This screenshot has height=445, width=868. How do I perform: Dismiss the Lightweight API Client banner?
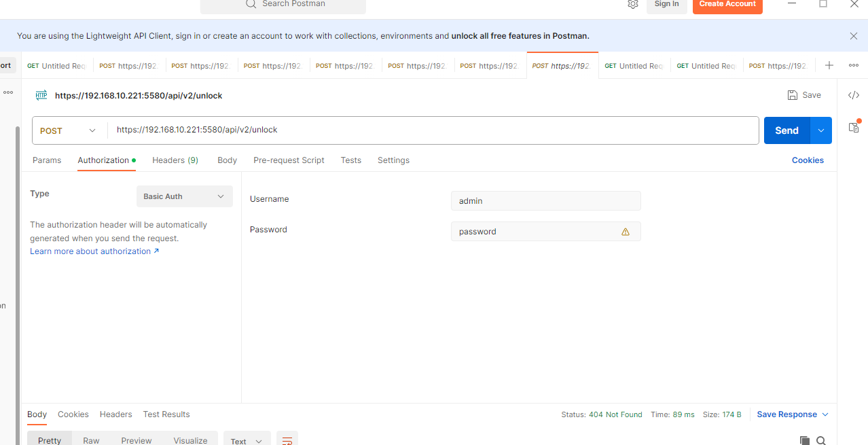[854, 36]
